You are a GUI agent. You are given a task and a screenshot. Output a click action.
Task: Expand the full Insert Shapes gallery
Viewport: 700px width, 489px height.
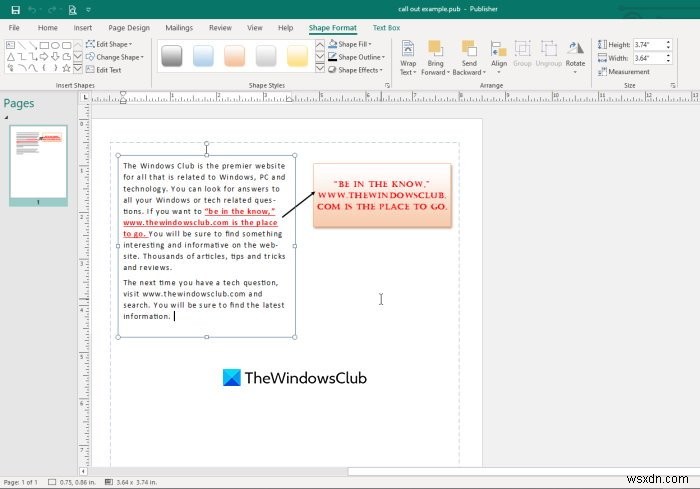pos(78,69)
